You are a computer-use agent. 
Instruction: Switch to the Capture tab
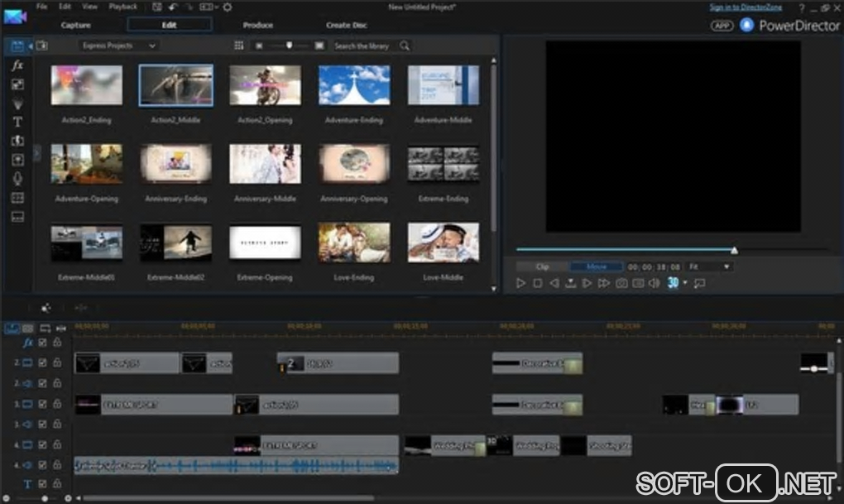76,25
